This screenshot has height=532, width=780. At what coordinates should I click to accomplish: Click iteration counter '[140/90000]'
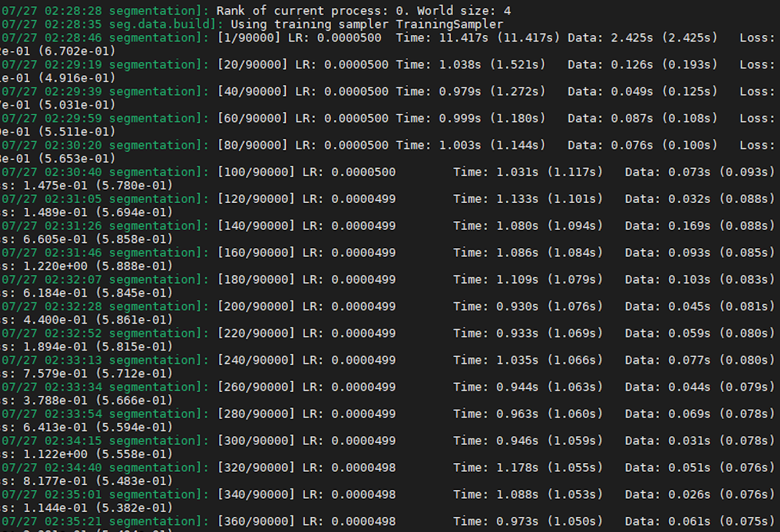(x=256, y=226)
